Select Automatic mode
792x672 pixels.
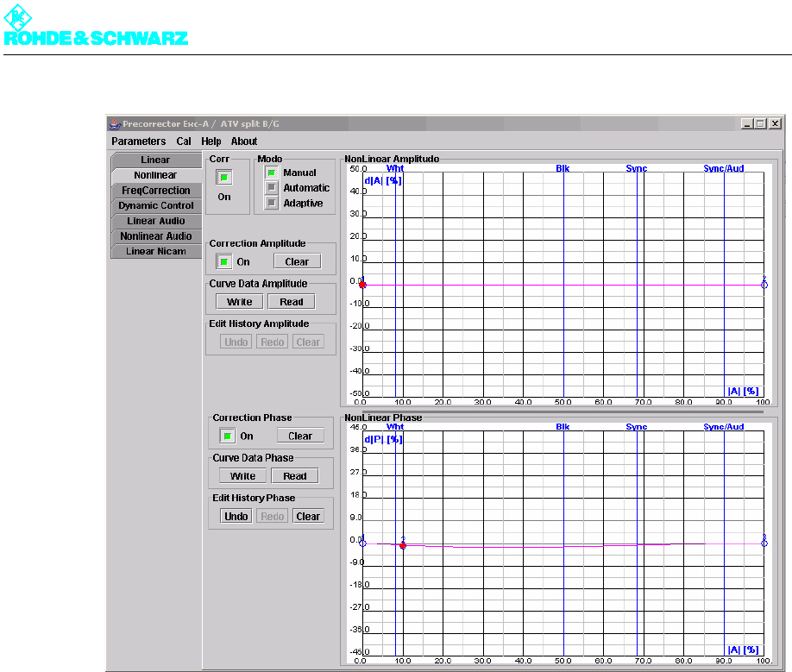[x=272, y=188]
